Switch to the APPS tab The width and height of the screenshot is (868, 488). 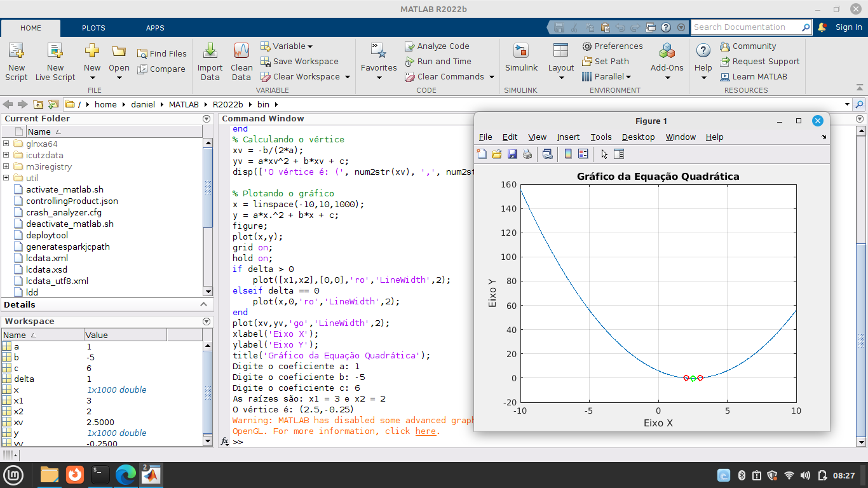tap(155, 28)
